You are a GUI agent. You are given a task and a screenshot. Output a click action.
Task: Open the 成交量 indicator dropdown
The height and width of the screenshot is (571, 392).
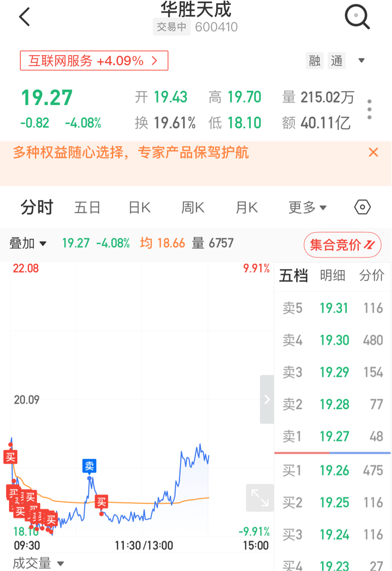38,563
